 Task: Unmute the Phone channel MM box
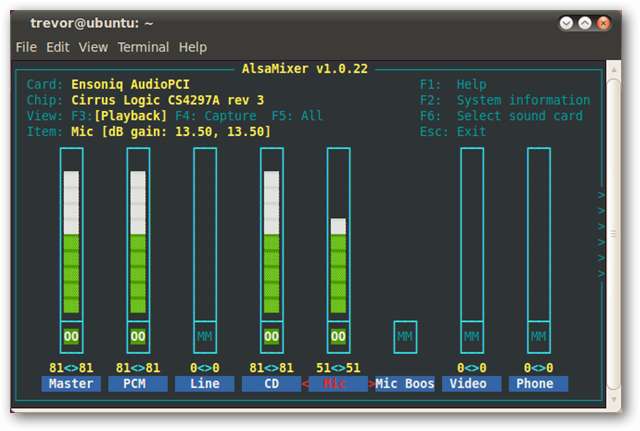(x=538, y=337)
